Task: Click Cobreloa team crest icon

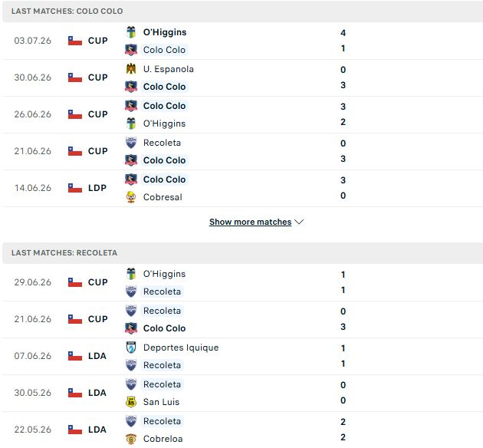Action: (131, 439)
